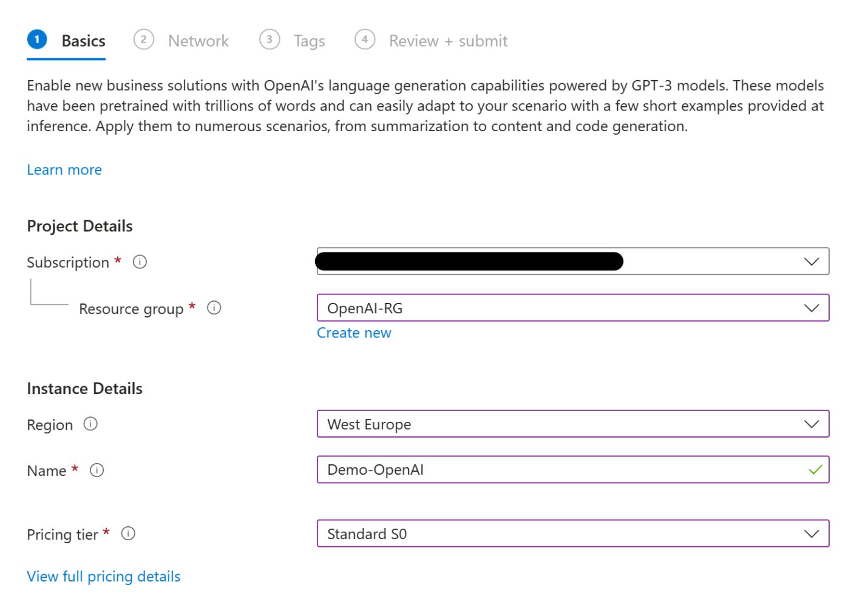868x607 pixels.
Task: Select the Region field label
Action: (x=50, y=425)
